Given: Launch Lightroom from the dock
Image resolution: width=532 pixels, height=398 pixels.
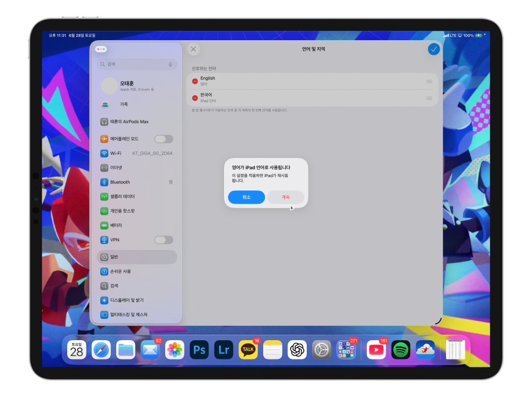Looking at the screenshot, I should point(224,350).
